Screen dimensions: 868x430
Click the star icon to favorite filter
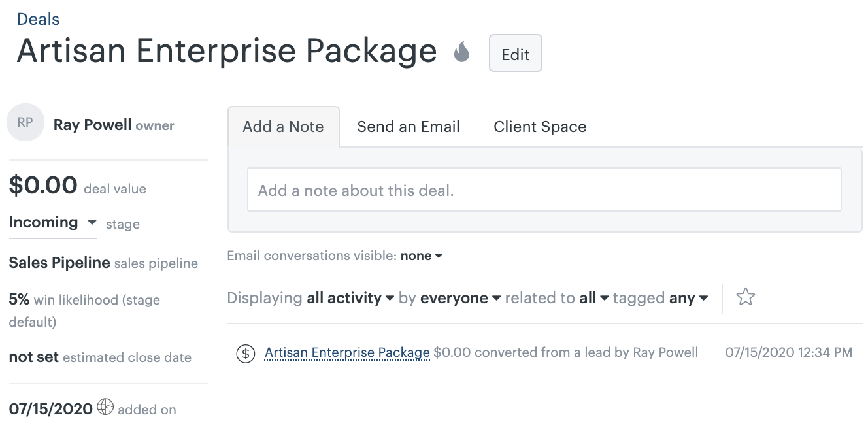745,297
